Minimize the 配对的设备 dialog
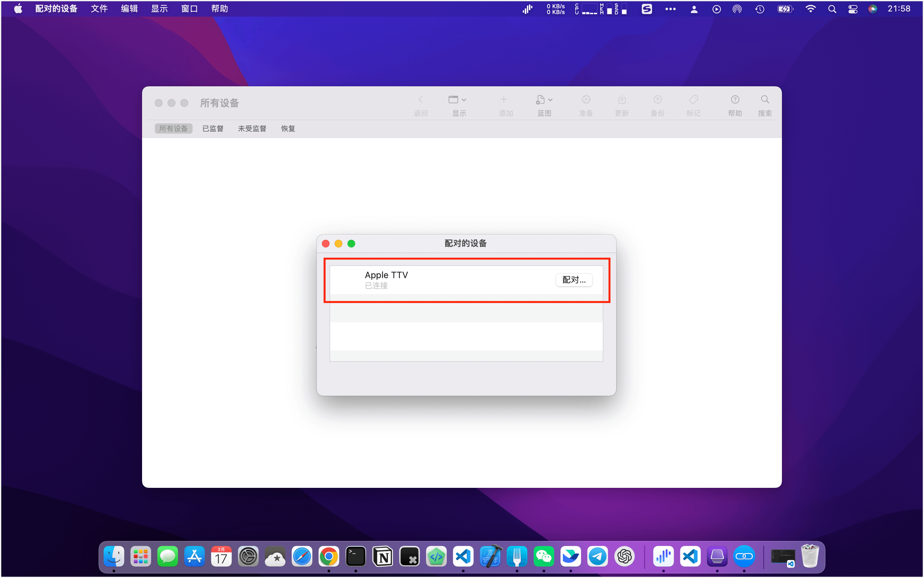Screen dimensions: 924x578 point(339,244)
